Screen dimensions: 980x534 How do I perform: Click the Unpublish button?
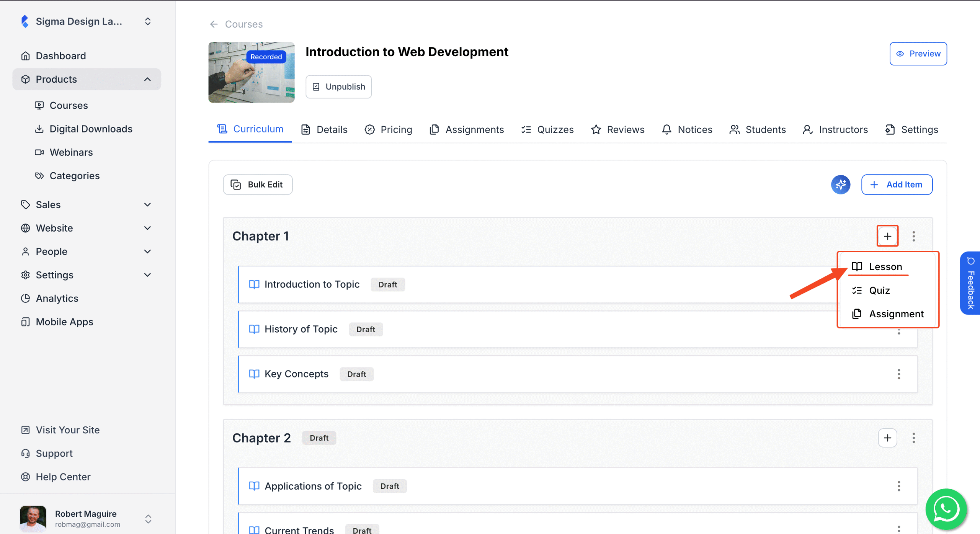(x=338, y=87)
